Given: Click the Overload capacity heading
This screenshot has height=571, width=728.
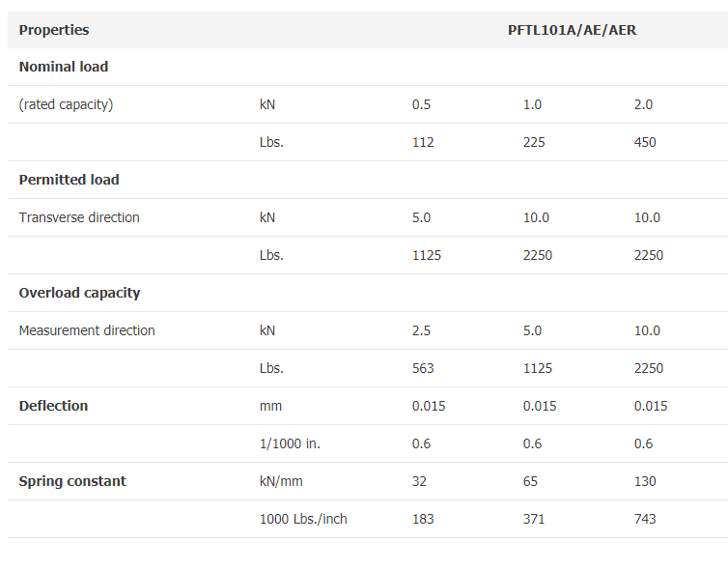Looking at the screenshot, I should pos(79,293).
